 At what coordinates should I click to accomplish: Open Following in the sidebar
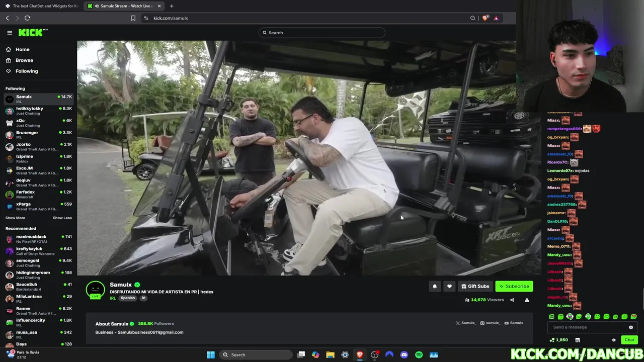tap(26, 71)
